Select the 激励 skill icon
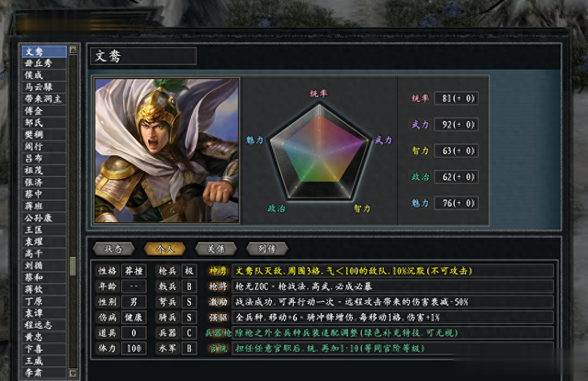 click(218, 302)
